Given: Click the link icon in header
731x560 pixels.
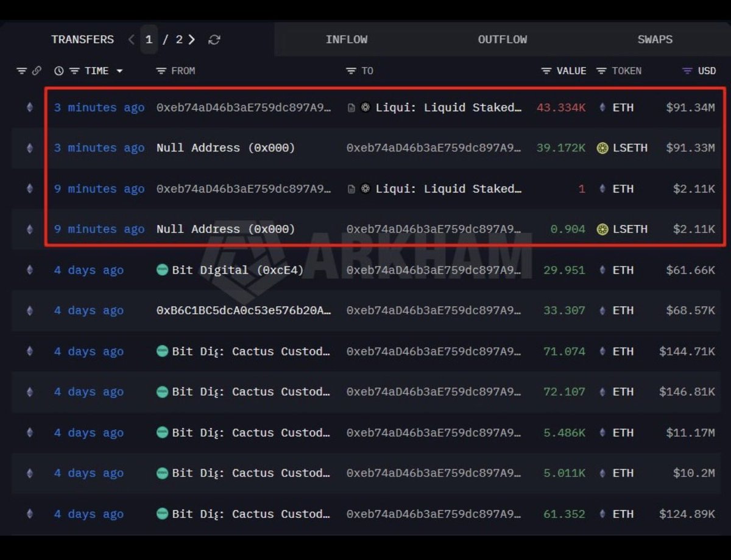Looking at the screenshot, I should coord(37,71).
